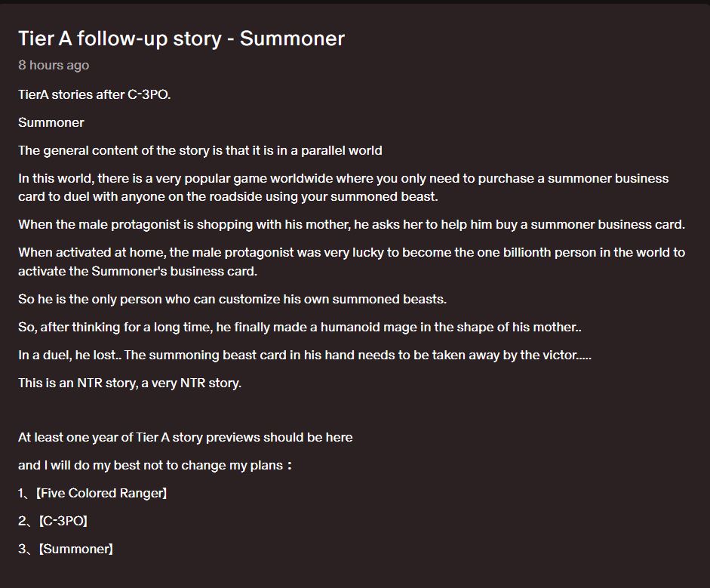
Task: Click the sentence 'So he is the only person'
Action: coord(232,299)
